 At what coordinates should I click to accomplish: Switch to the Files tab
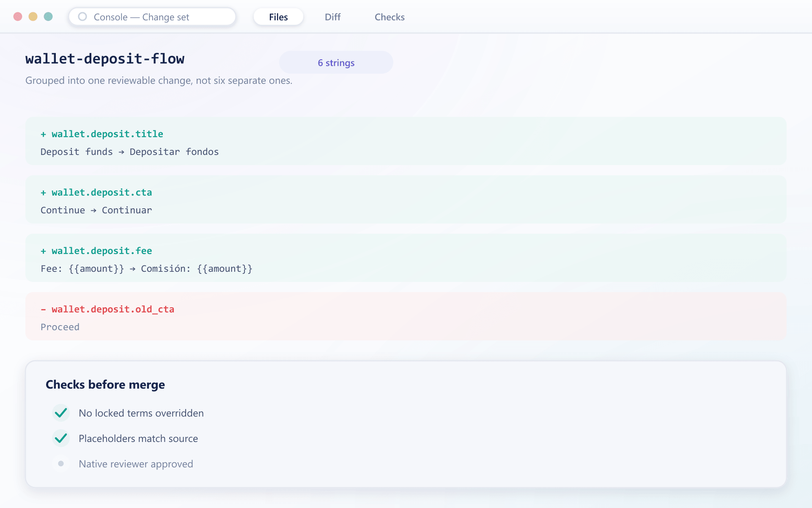point(278,17)
